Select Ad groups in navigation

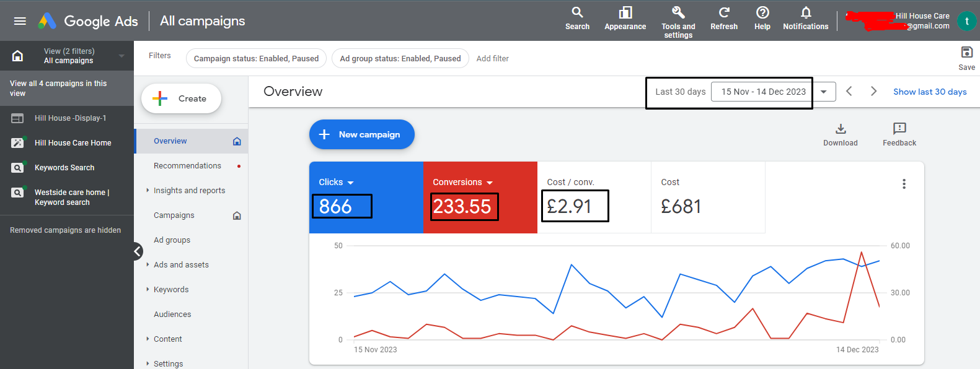pos(172,240)
